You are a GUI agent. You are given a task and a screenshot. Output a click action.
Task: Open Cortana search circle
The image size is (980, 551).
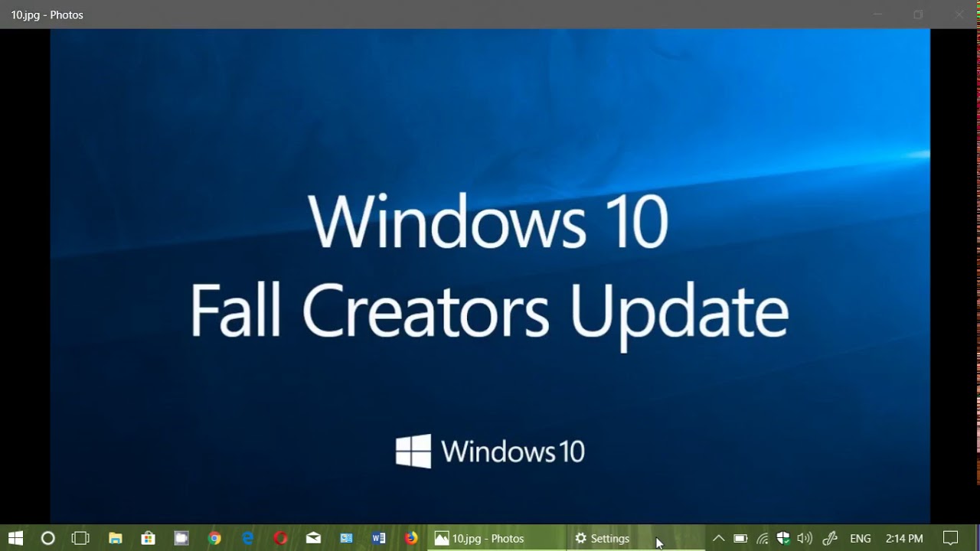tap(47, 539)
